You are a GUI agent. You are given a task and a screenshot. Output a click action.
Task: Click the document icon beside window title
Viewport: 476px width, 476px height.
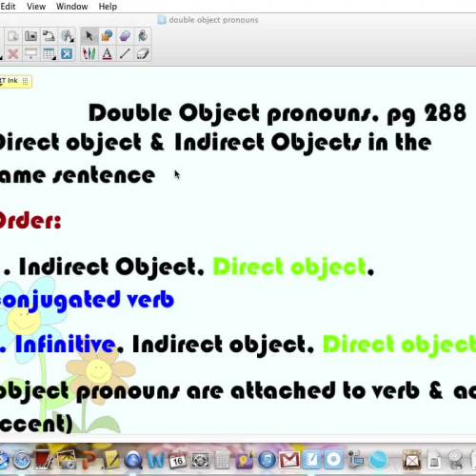coord(162,20)
